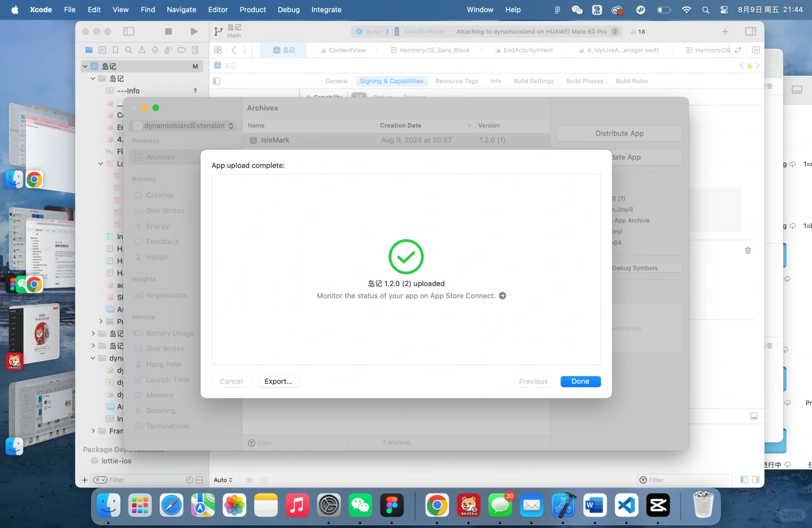This screenshot has height=528, width=812.
Task: Collapse the dyna... folder disclosure triangle
Action: pyautogui.click(x=93, y=358)
